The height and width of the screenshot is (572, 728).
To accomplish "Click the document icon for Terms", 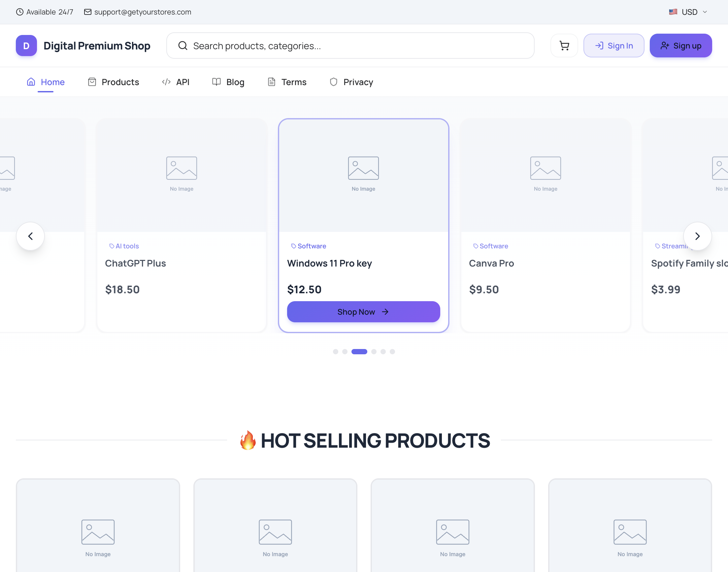I will click(x=271, y=82).
